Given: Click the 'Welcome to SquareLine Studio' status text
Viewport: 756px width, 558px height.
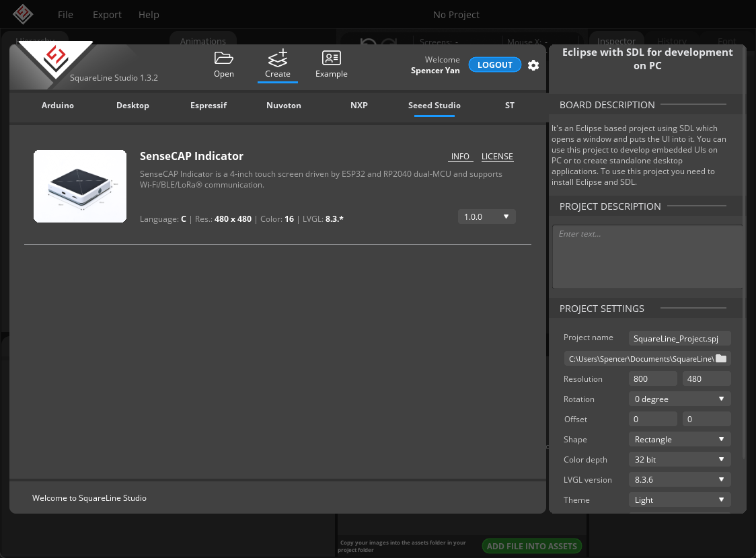Looking at the screenshot, I should coord(89,497).
